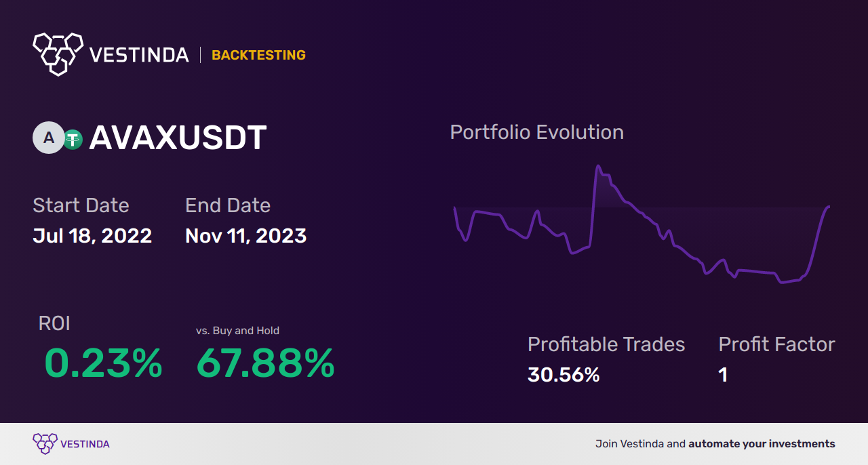The height and width of the screenshot is (465, 868).
Task: Click the End Date label
Action: tap(228, 205)
